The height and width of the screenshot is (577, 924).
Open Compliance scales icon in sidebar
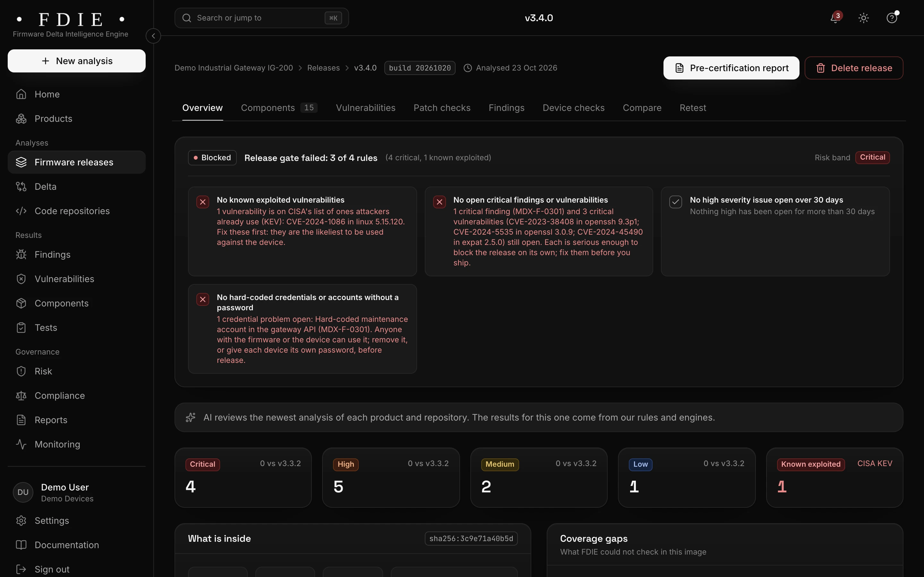tap(21, 396)
